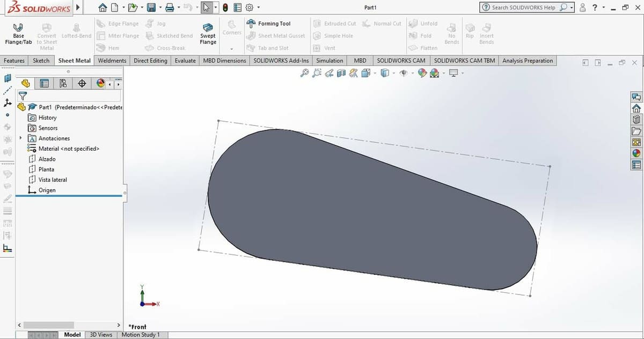This screenshot has width=644, height=339.
Task: Expand the SOLIDWORKS menu arrow
Action: coord(78,8)
